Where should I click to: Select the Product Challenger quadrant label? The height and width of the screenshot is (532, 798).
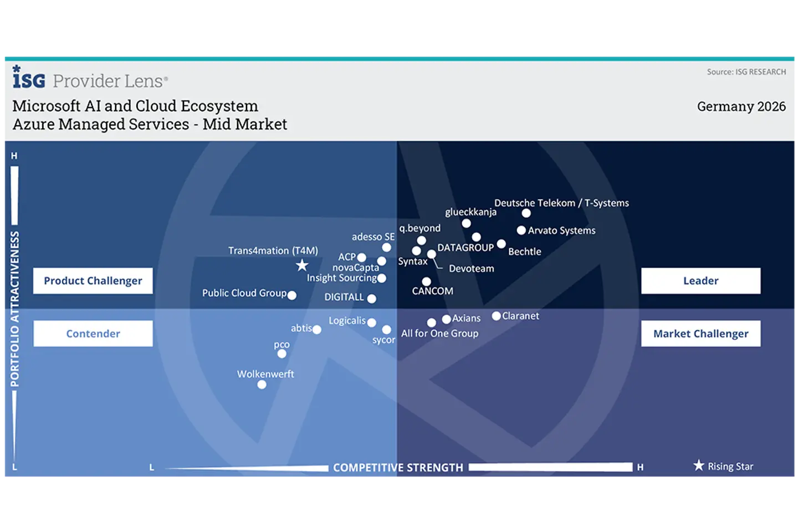click(93, 281)
